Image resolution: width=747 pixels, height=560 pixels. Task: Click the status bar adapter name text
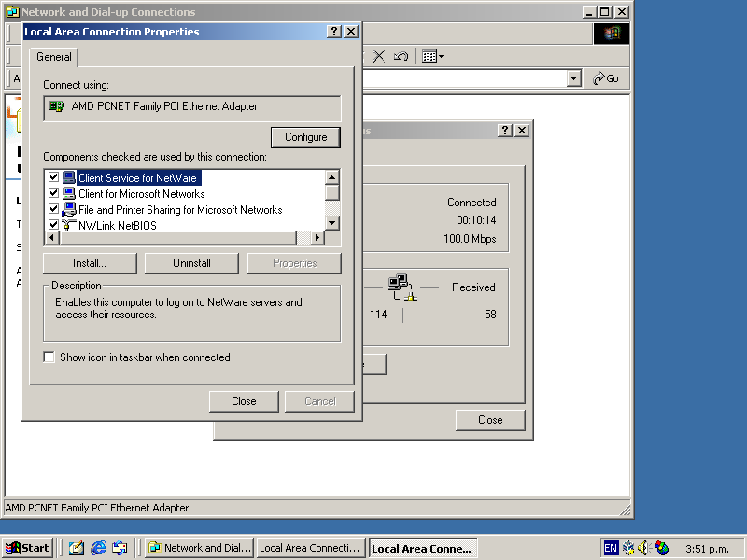(97, 508)
